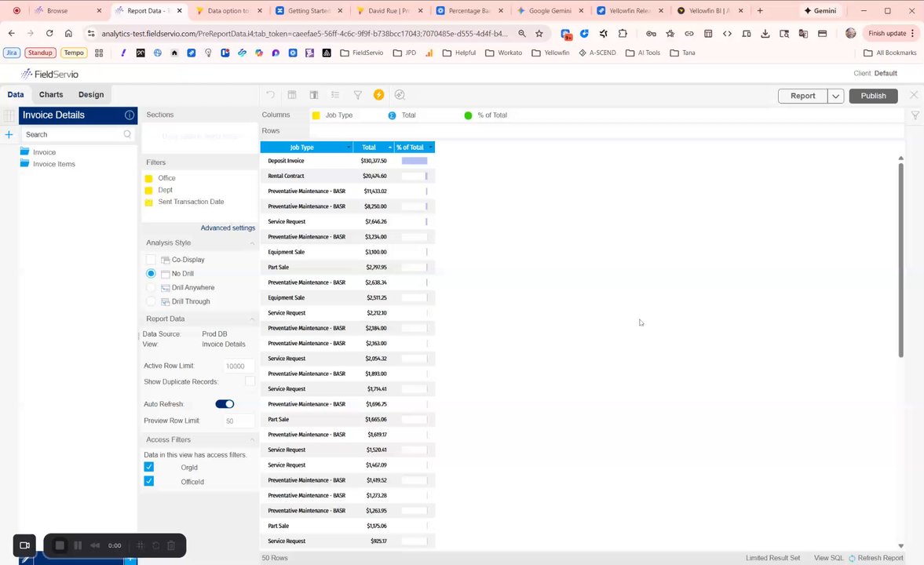The image size is (924, 565).
Task: Reload the page in the browser
Action: click(49, 34)
